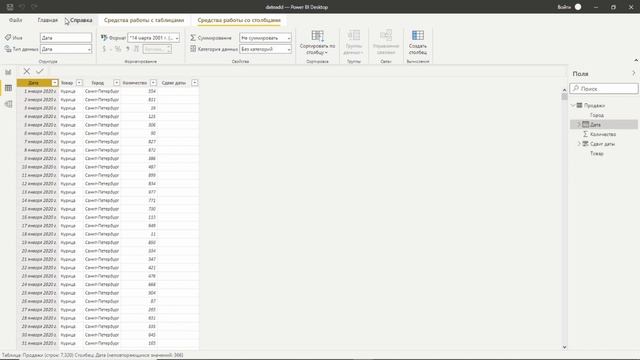640x360 pixels.
Task: Click the Продажи table icon in Fields
Action: pos(579,105)
